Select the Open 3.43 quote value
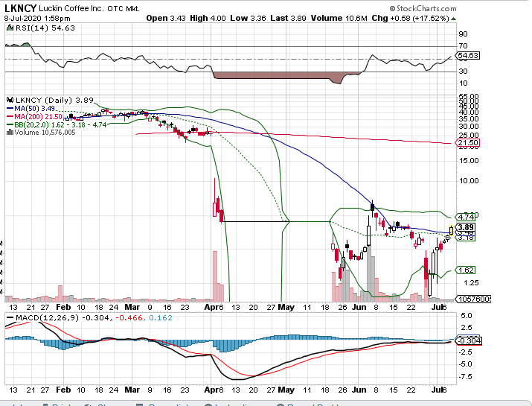 (x=166, y=19)
